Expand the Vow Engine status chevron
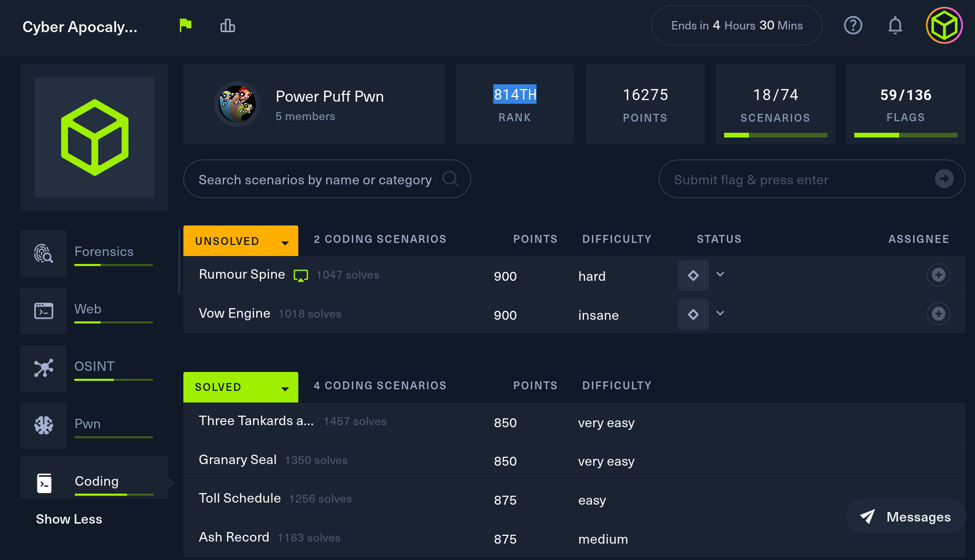The image size is (975, 560). click(x=720, y=313)
